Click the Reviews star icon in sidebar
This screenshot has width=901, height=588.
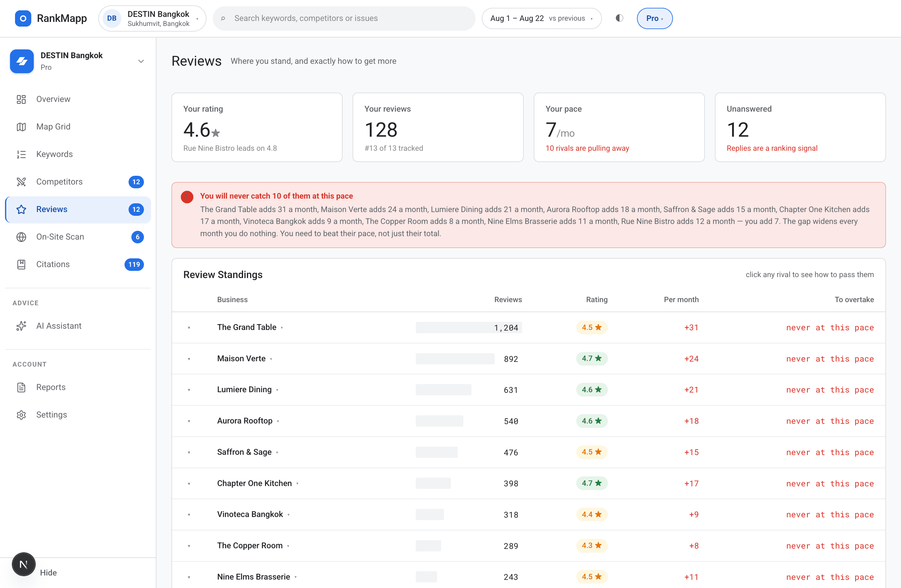[21, 209]
